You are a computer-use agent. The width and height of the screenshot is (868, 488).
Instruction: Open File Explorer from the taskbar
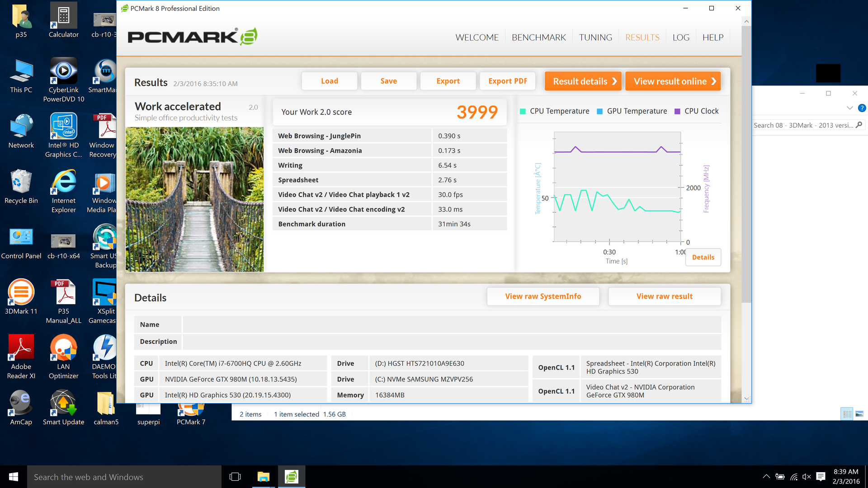263,477
